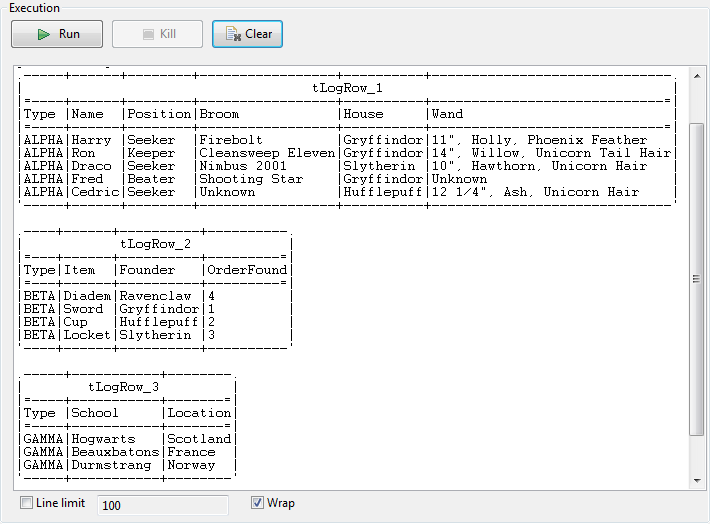Click the Wand column header

447,114
